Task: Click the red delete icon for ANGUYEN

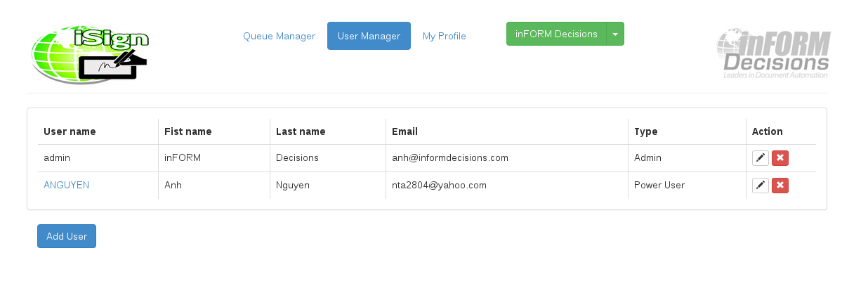Action: (780, 186)
